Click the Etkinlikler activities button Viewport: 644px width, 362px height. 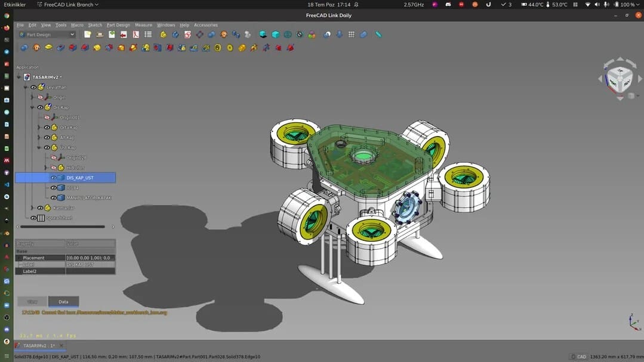[15, 4]
